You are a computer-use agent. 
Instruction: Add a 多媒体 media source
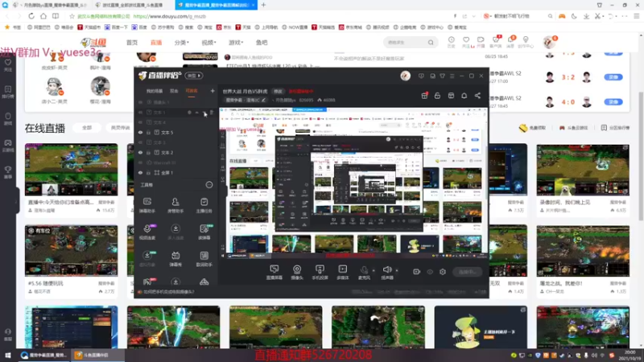pos(343,272)
